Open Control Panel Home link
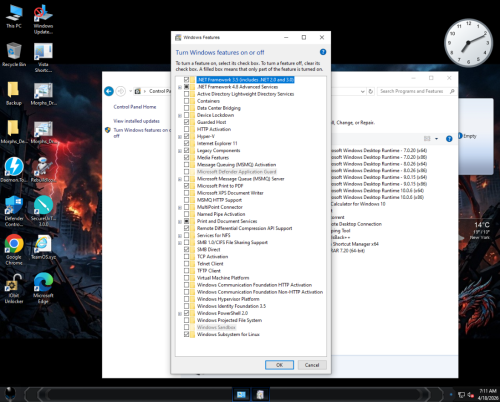The height and width of the screenshot is (402, 500). (x=135, y=107)
